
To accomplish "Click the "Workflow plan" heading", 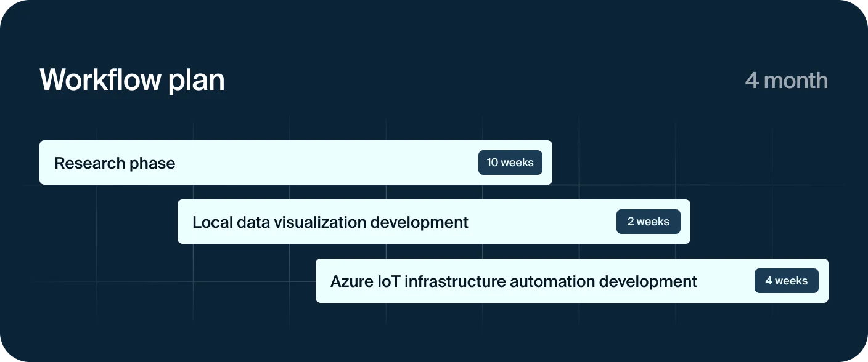I will (132, 81).
